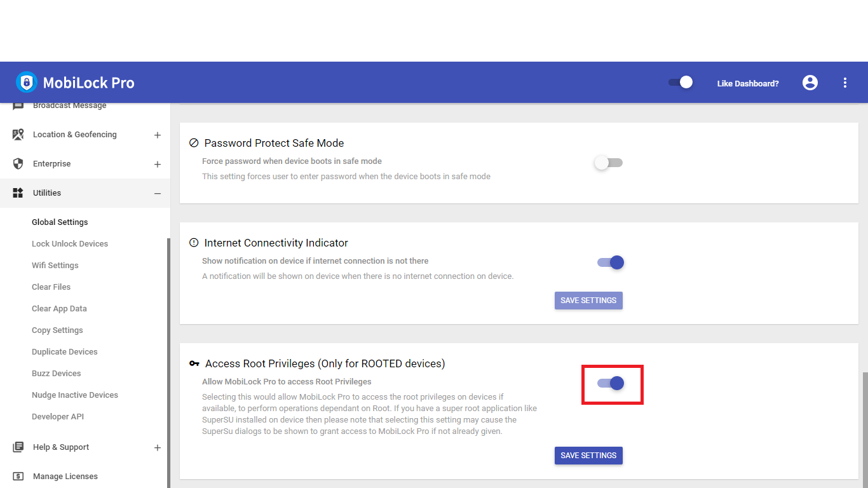Click the MobiLock Pro shield logo

27,82
